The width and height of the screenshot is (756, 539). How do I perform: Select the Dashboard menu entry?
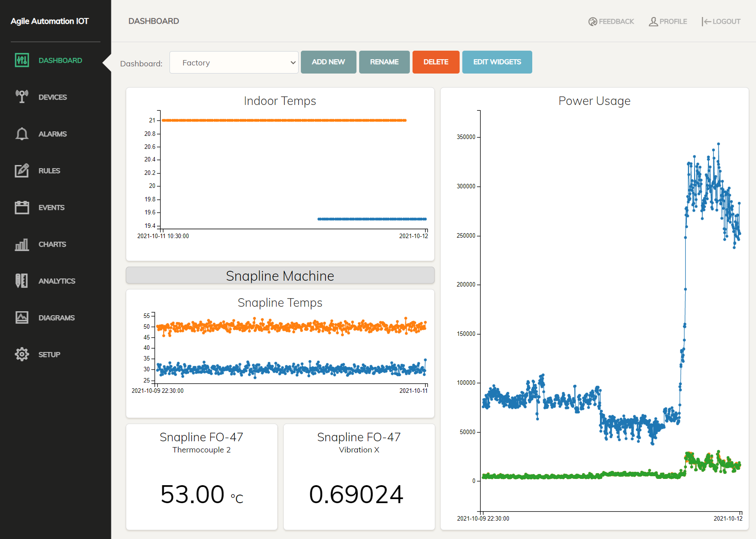tap(61, 60)
